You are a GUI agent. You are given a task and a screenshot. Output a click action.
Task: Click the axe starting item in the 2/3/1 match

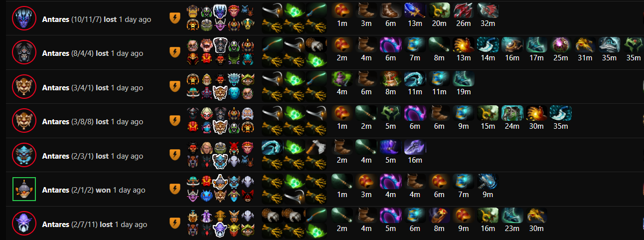point(317,147)
